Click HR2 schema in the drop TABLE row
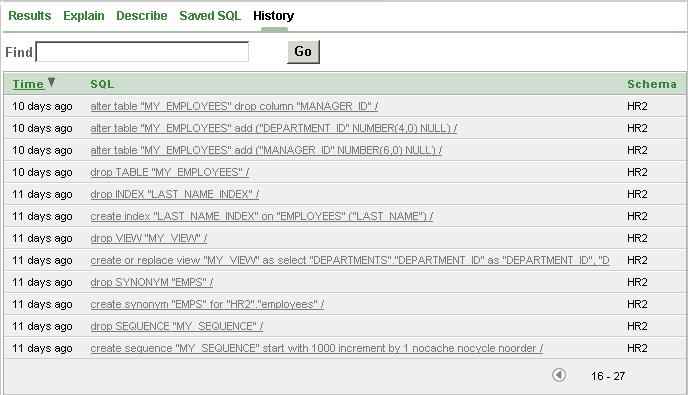This screenshot has width=688, height=395. [637, 172]
